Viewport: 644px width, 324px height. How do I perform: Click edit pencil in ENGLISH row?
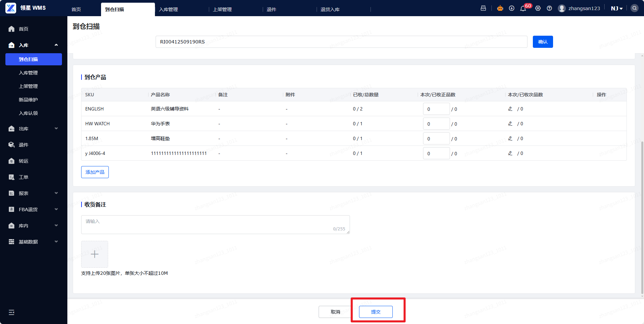[x=510, y=109]
